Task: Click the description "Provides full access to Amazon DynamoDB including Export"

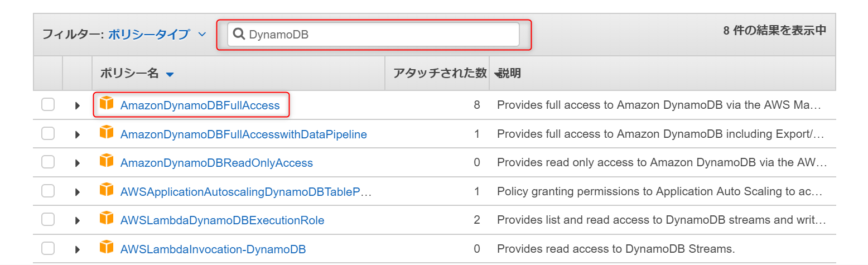Action: click(x=660, y=134)
